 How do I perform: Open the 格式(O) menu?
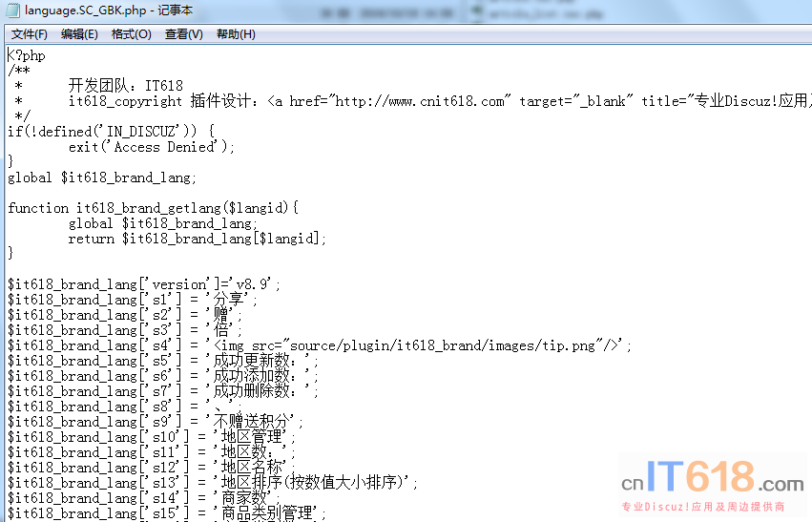(x=132, y=34)
